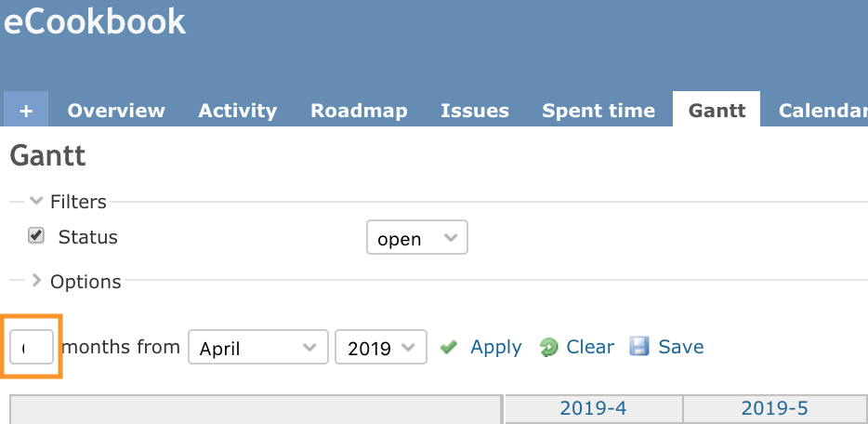The width and height of the screenshot is (868, 424).
Task: Open the 2019-4 month header link
Action: tap(593, 408)
